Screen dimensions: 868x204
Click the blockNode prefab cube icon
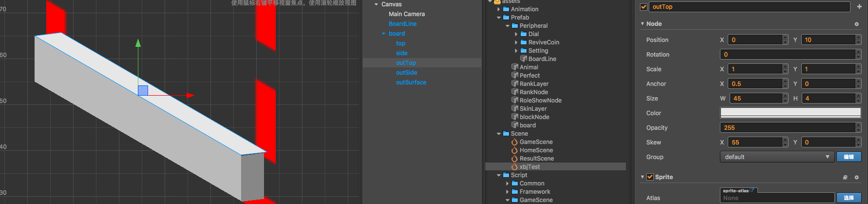click(x=515, y=117)
